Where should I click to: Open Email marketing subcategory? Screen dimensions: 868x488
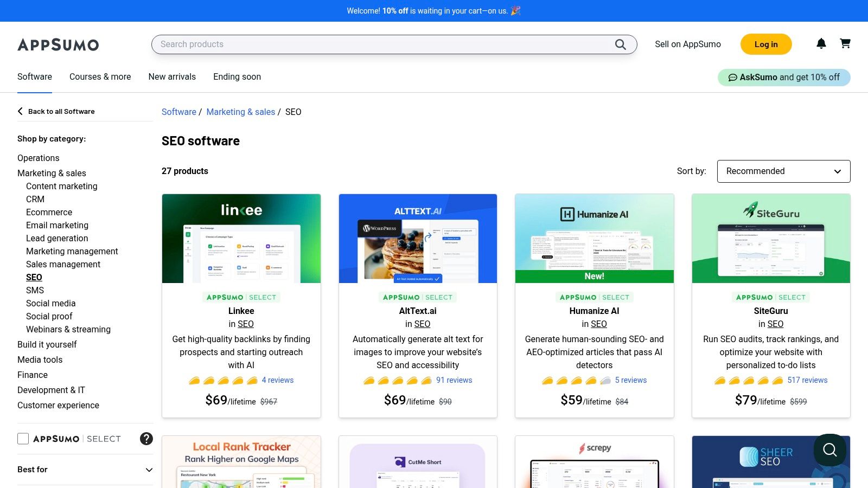click(57, 226)
